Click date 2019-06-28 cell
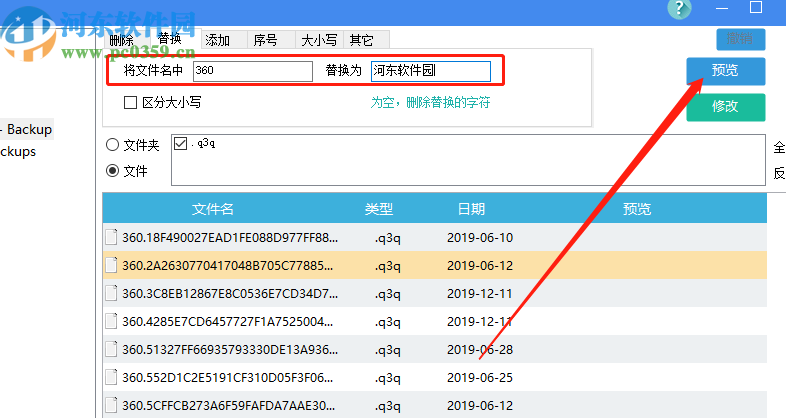The height and width of the screenshot is (418, 786). pos(480,350)
